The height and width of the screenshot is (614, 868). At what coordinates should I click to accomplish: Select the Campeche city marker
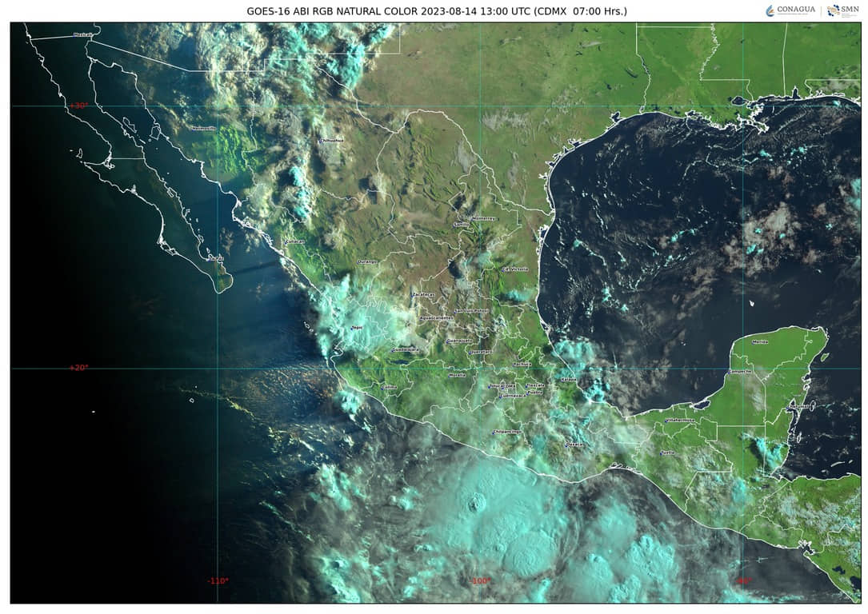(740, 372)
